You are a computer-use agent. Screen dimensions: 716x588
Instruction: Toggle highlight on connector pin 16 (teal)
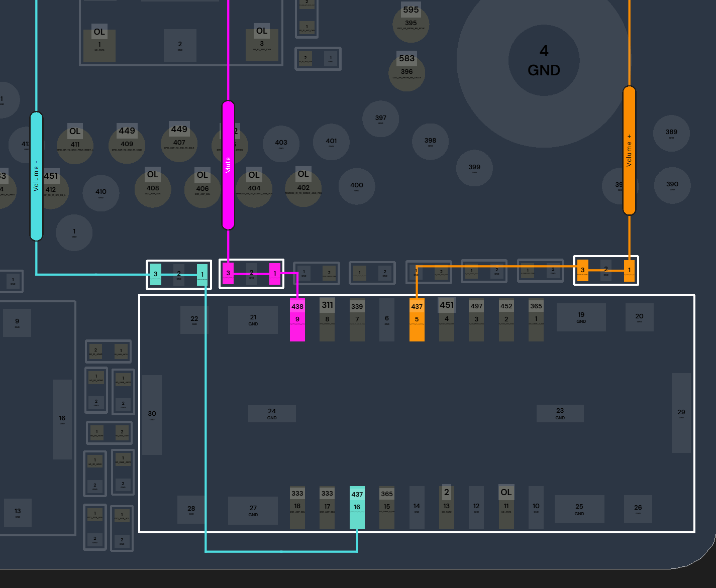[x=357, y=507]
